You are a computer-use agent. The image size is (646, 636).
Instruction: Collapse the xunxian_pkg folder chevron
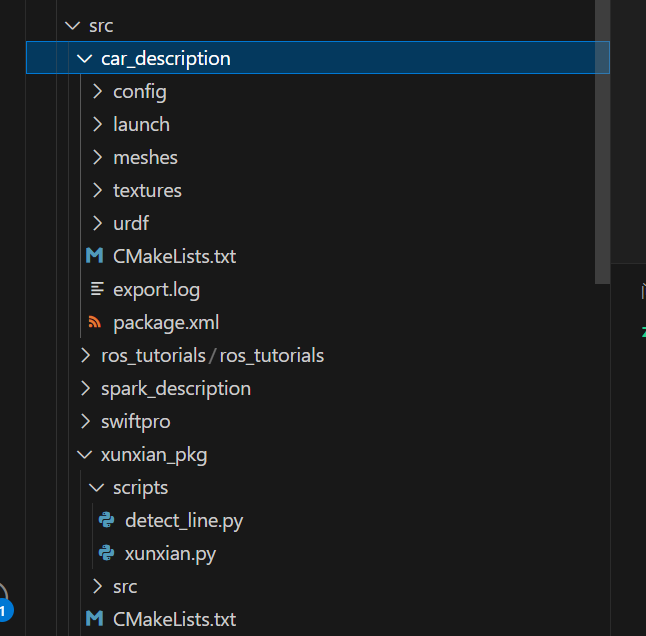[84, 455]
